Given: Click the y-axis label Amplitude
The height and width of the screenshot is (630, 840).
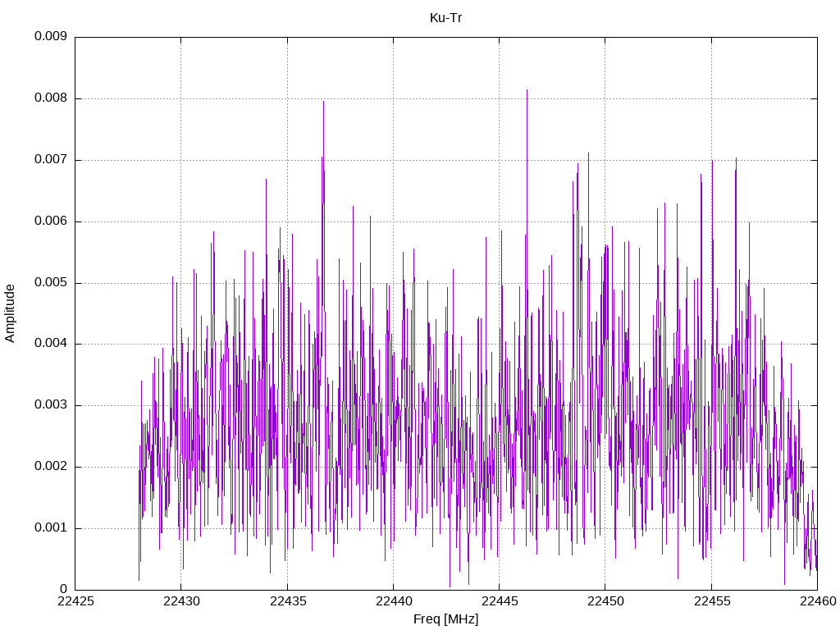Looking at the screenshot, I should click(10, 313).
